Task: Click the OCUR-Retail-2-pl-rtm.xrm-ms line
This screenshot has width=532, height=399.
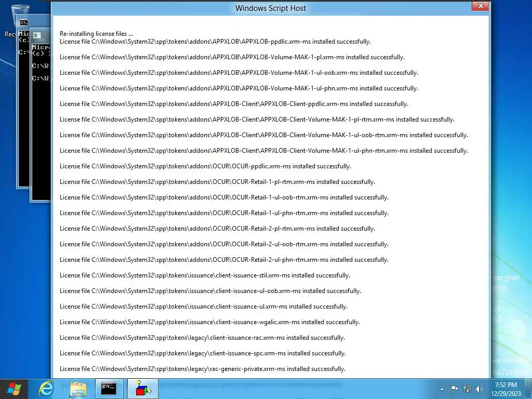Action: pyautogui.click(x=217, y=229)
